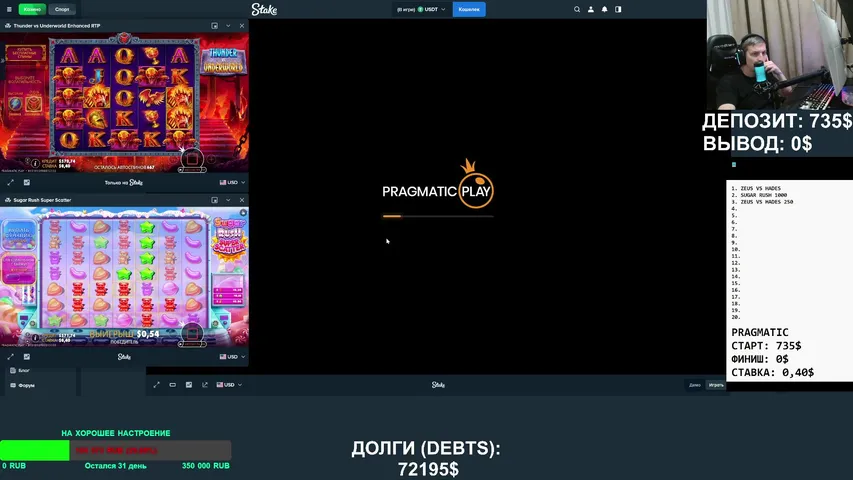Click the "Остался 31 день" text
The image size is (853, 480).
tap(115, 466)
